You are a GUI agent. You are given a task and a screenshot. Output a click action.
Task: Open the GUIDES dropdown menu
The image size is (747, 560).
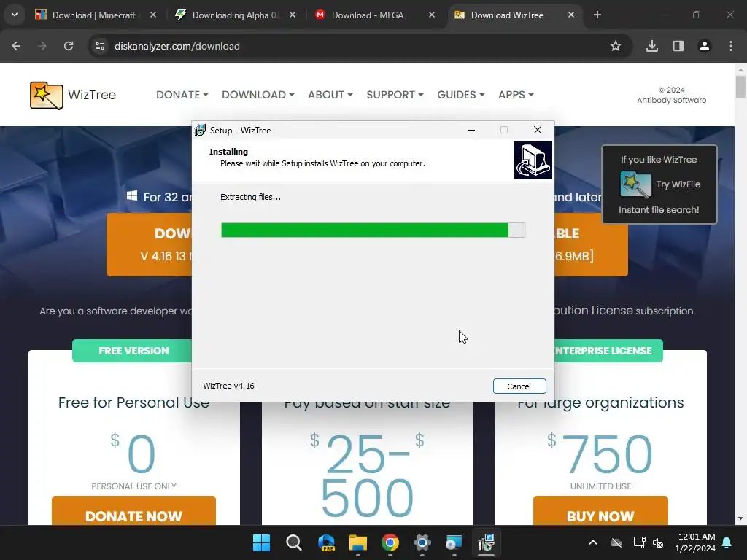pyautogui.click(x=461, y=95)
